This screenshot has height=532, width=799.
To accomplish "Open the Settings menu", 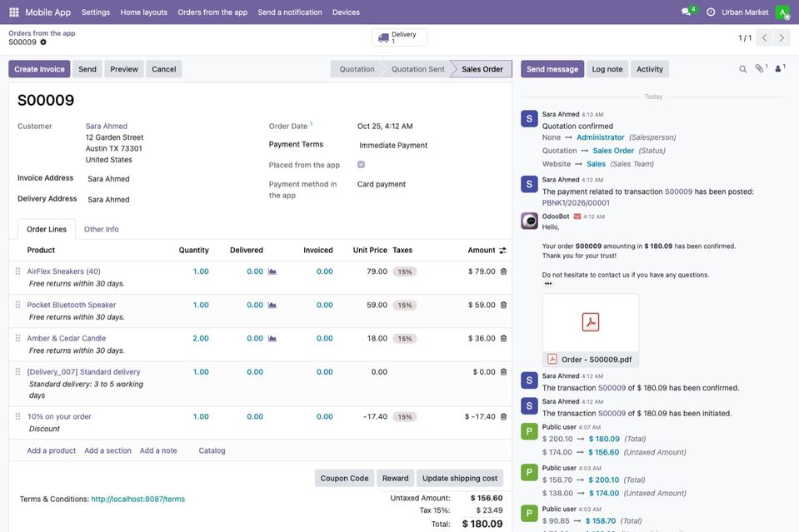I will (95, 12).
